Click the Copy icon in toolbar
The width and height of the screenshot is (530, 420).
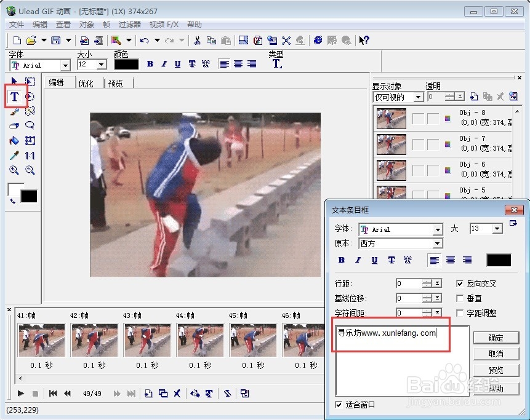[x=211, y=41]
